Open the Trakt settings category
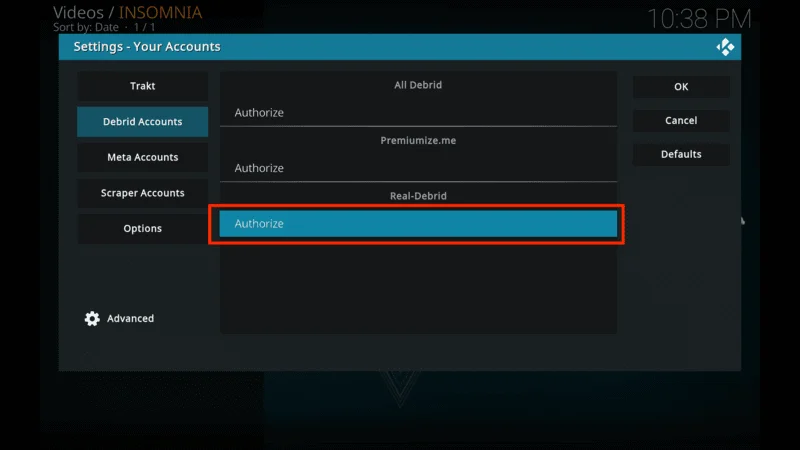The width and height of the screenshot is (800, 450). pos(142,86)
